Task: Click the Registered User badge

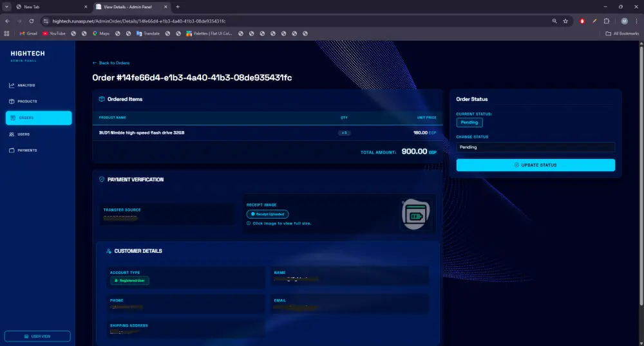Action: click(x=130, y=280)
